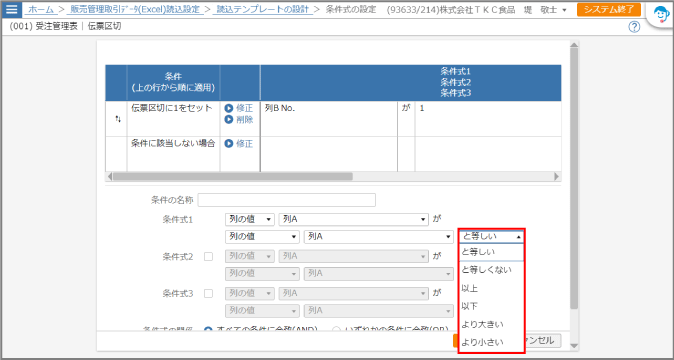Image resolution: width=674 pixels, height=360 pixels.
Task: Open the help question mark icon
Action: coord(634,27)
